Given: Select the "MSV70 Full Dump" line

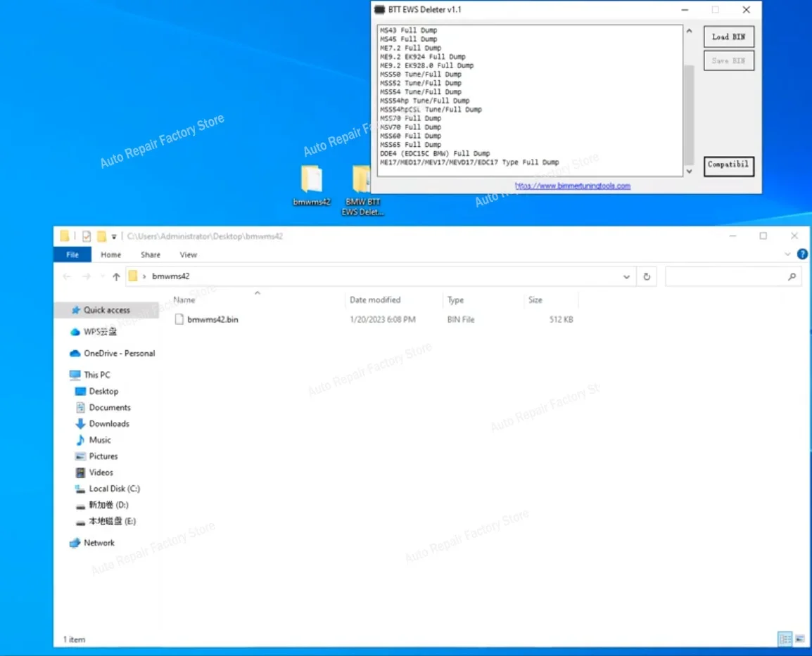Looking at the screenshot, I should coord(410,127).
